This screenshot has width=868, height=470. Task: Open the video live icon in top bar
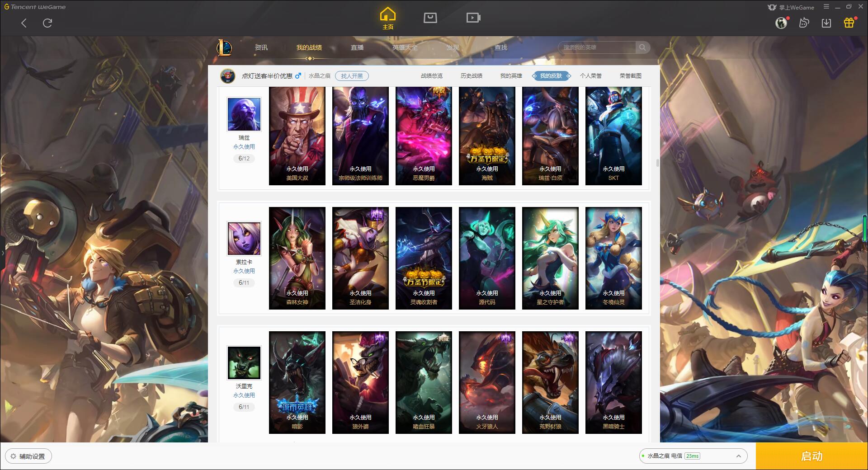coord(473,18)
